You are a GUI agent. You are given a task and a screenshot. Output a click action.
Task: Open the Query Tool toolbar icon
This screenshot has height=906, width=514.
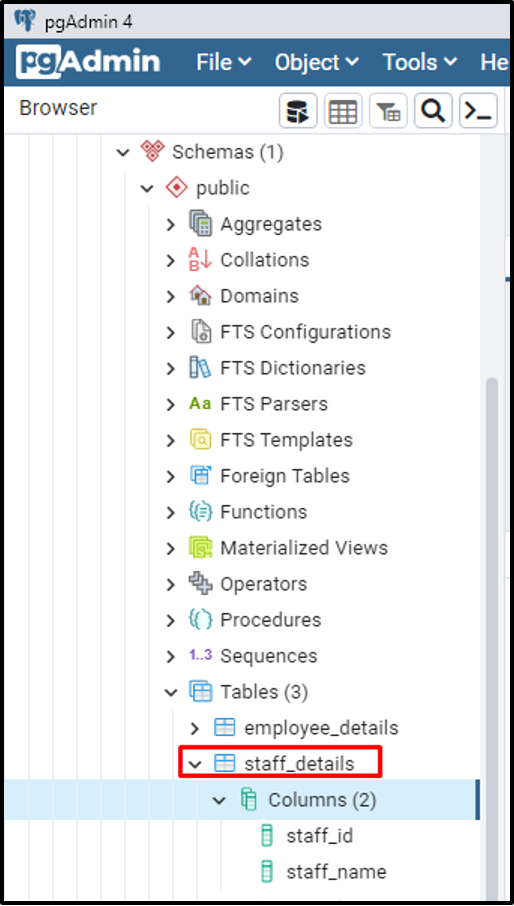(x=298, y=110)
